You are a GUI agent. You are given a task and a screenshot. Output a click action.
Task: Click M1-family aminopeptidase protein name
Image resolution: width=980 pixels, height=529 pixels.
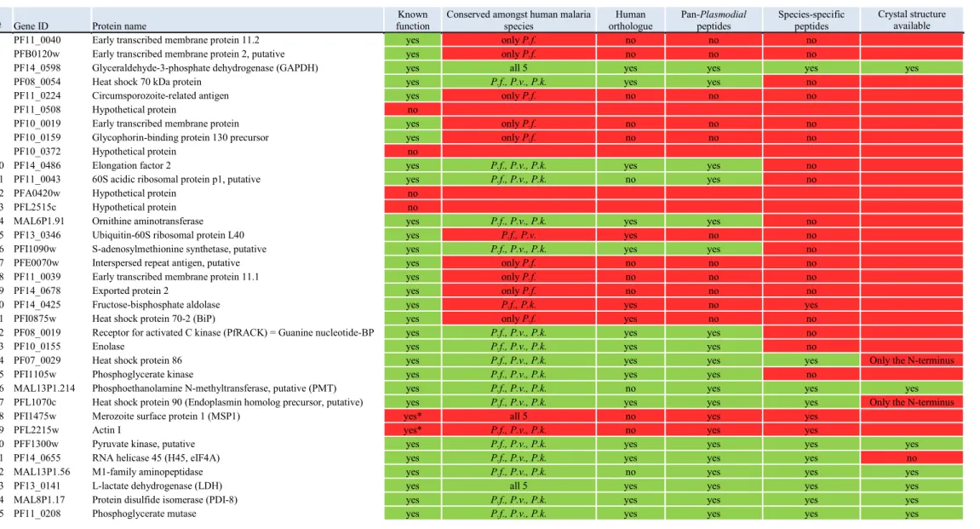[147, 472]
